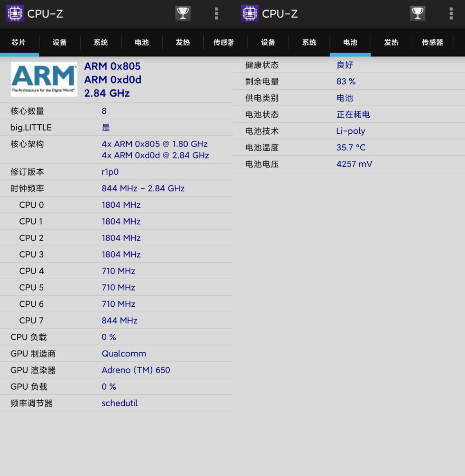This screenshot has height=476, width=465.
Task: Click the 健康状态 value 良好
Action: (345, 65)
